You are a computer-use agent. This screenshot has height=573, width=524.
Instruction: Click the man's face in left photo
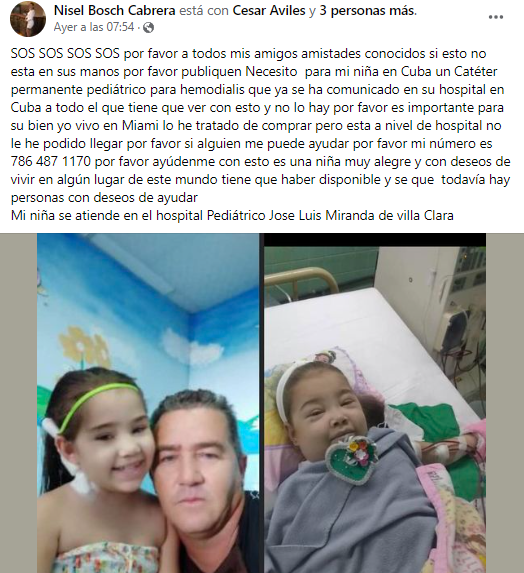[x=197, y=460]
